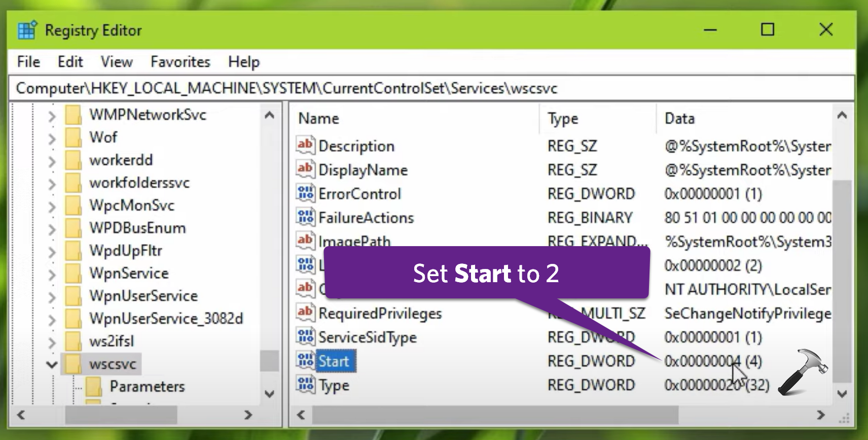This screenshot has width=868, height=440.
Task: Click the ServiceSidType value's binary icon
Action: (x=305, y=336)
